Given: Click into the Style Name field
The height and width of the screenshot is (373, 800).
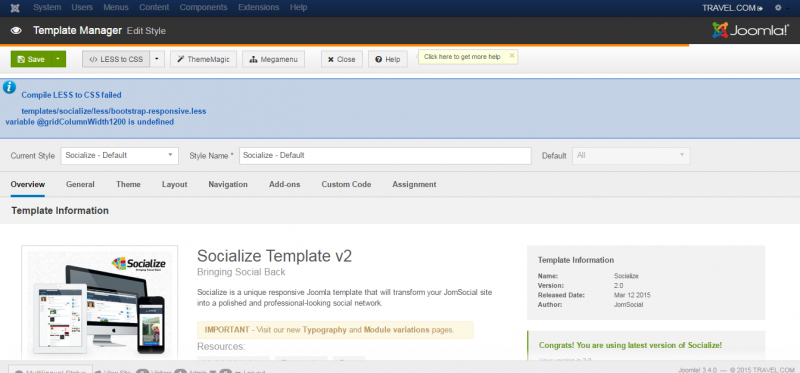Looking at the screenshot, I should click(x=385, y=156).
